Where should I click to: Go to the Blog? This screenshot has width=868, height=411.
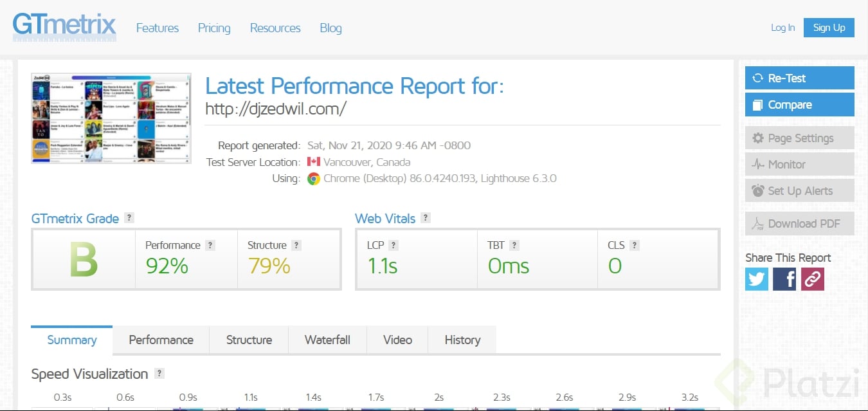[x=330, y=28]
